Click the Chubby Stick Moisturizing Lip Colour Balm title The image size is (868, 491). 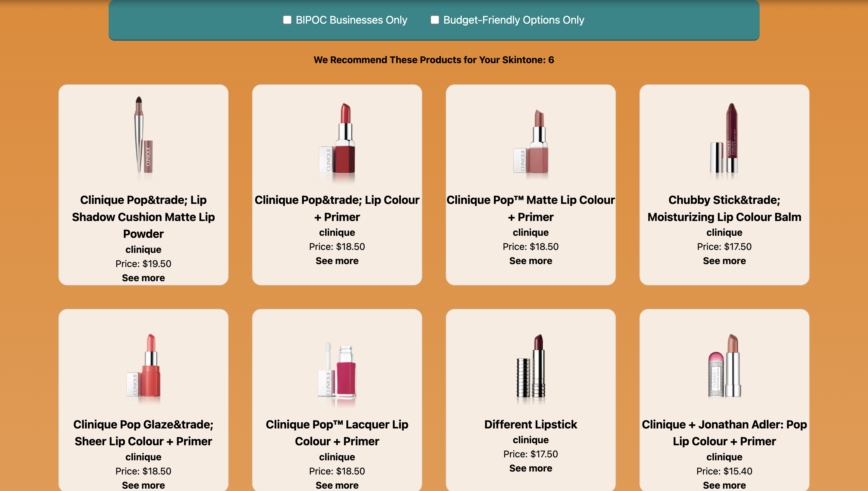[724, 208]
